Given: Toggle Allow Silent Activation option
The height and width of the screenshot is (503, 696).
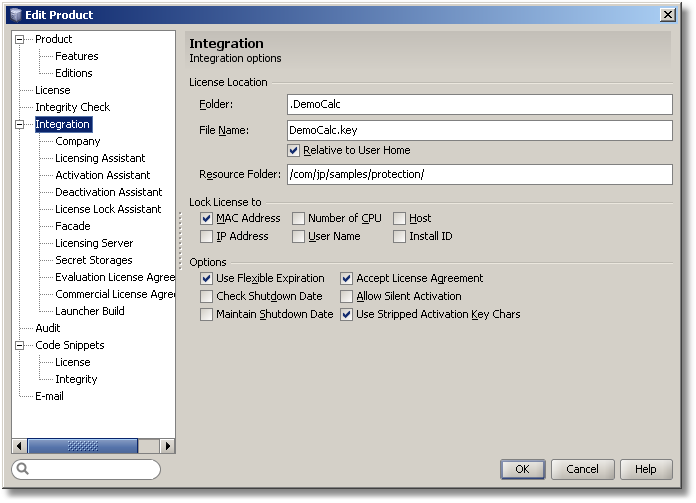Looking at the screenshot, I should [x=347, y=297].
